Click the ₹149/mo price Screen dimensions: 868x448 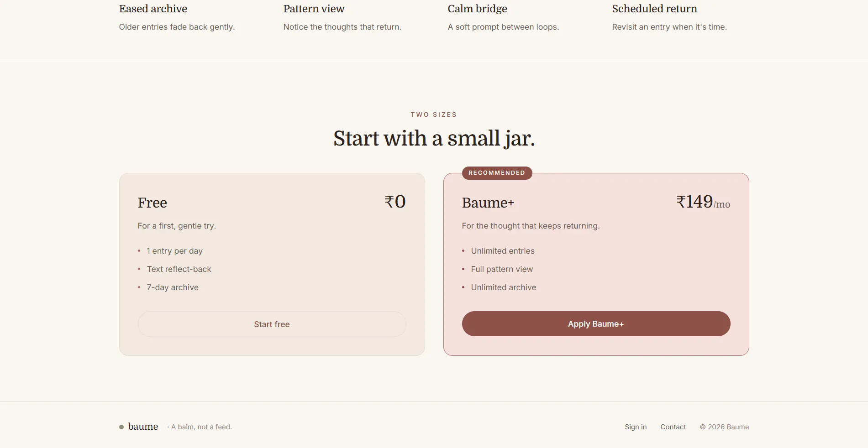tap(703, 202)
